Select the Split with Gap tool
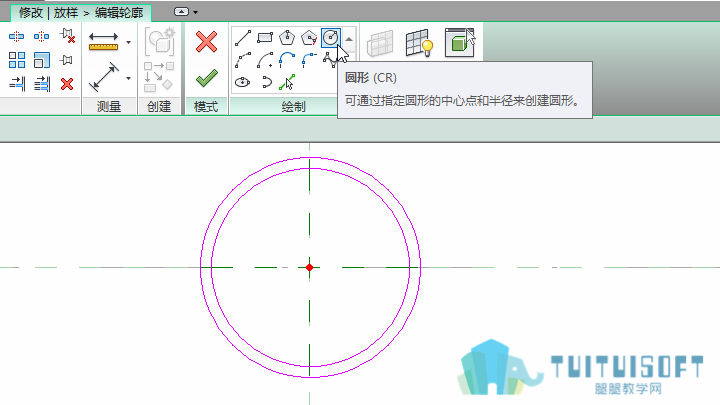 click(41, 36)
